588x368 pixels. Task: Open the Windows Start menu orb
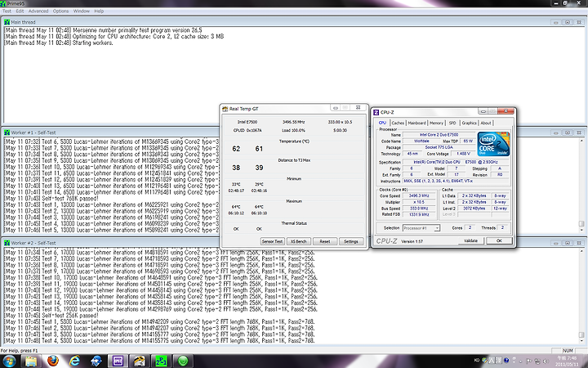[8, 361]
